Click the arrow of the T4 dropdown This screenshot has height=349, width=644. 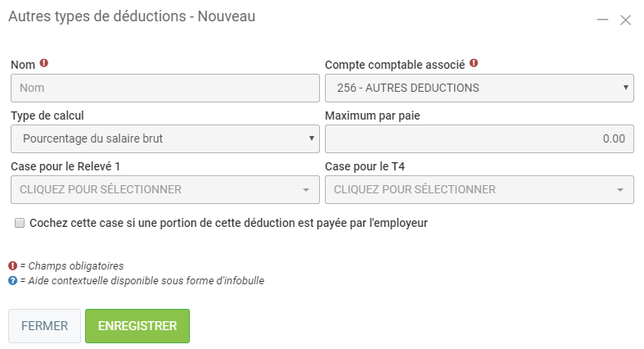[x=619, y=190]
